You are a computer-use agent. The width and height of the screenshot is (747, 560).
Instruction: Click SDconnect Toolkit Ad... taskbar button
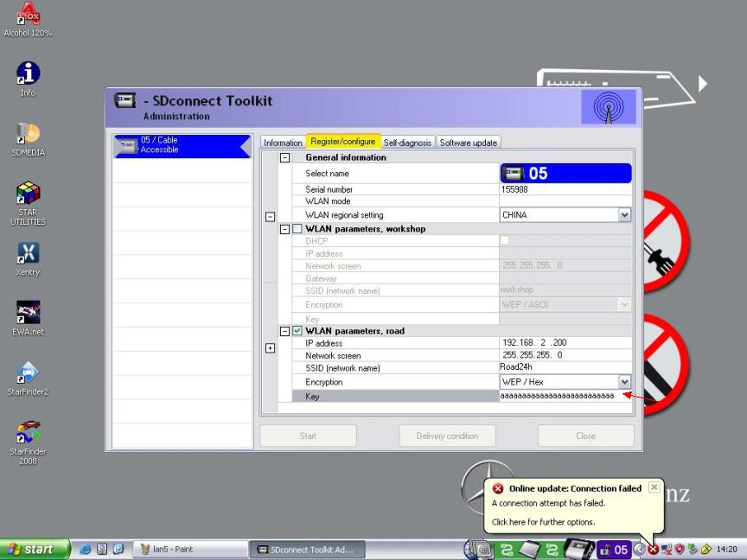tap(307, 550)
